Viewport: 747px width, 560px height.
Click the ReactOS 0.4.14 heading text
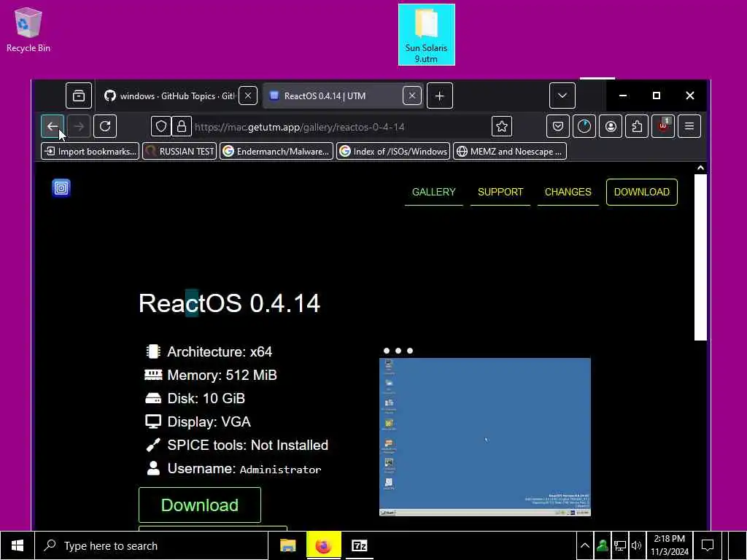pyautogui.click(x=229, y=303)
